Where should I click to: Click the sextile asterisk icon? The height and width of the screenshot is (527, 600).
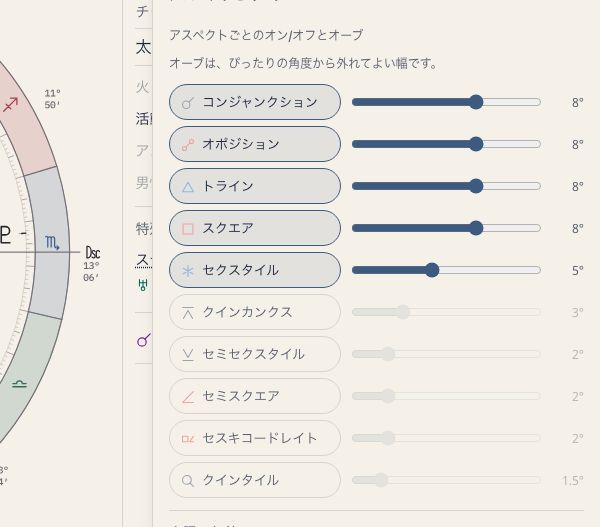click(x=188, y=271)
